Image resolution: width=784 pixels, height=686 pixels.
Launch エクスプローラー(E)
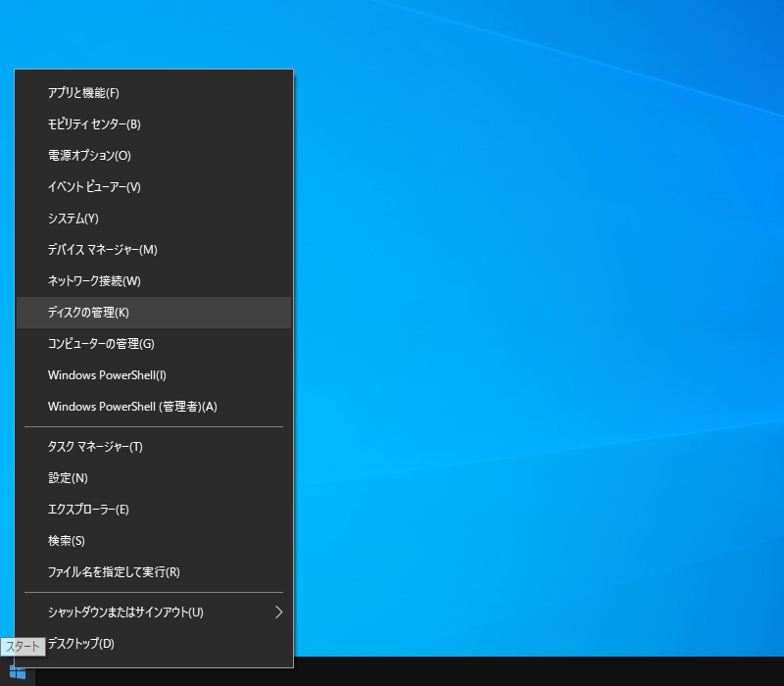point(154,510)
